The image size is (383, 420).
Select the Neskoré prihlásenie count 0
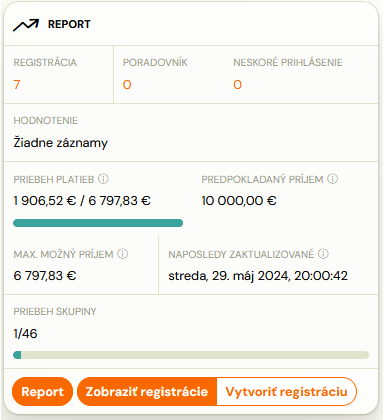click(237, 85)
